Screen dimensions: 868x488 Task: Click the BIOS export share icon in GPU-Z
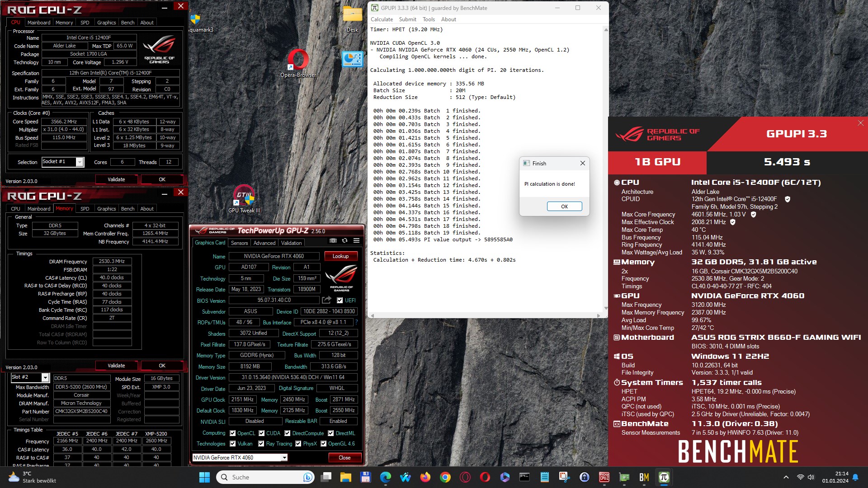(x=326, y=300)
